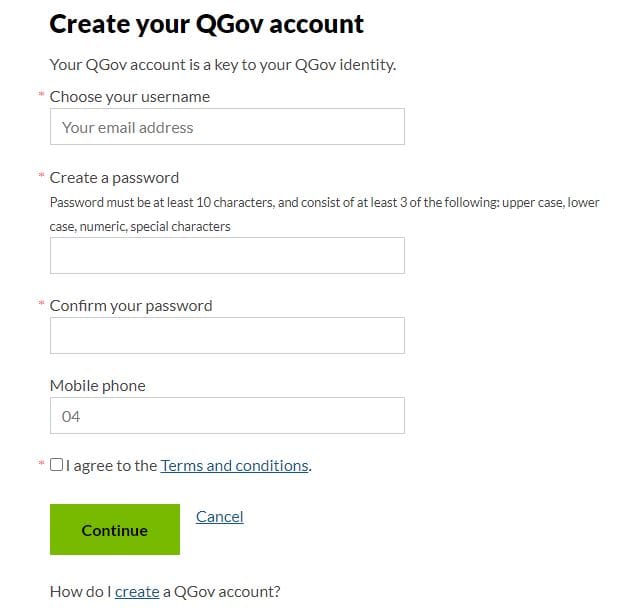This screenshot has width=619, height=611.
Task: Click the 'Choose your username' label
Action: coord(130,97)
